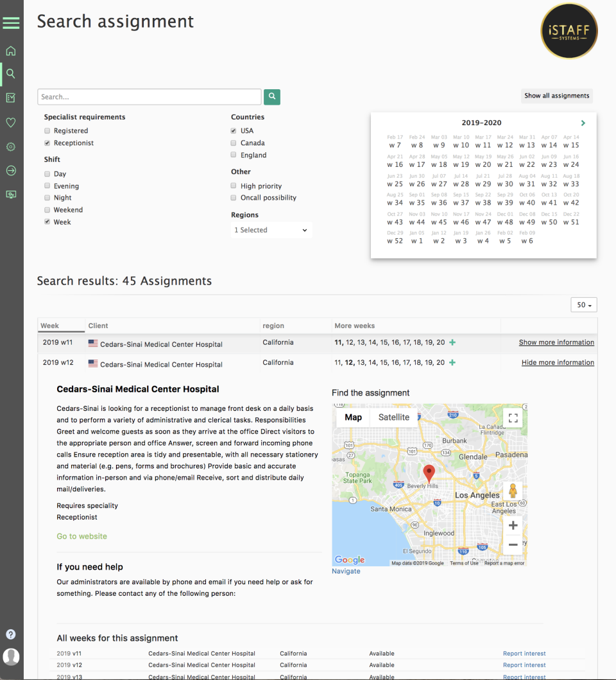
Task: Select week w 6 in calendar
Action: coord(527,241)
